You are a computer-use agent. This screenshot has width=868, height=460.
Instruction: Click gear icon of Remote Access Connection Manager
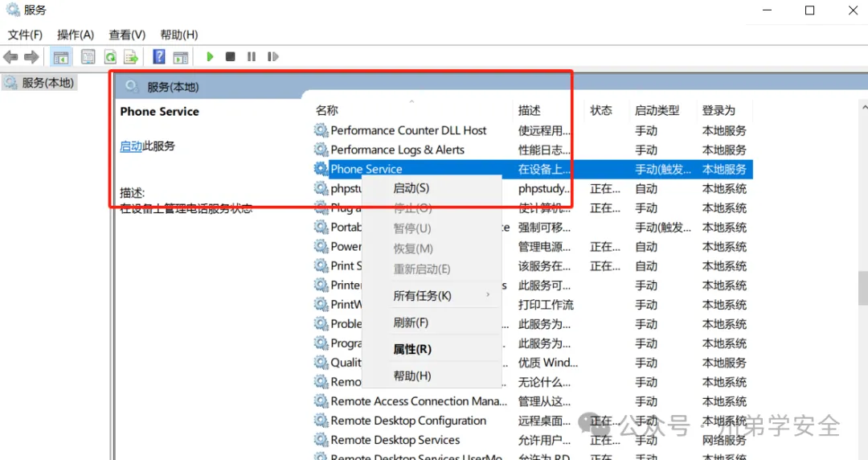321,401
